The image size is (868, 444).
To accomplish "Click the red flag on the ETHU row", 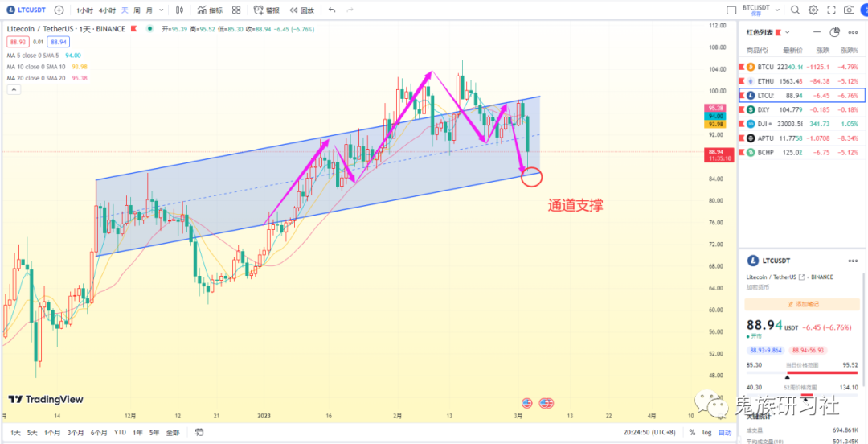I will (742, 81).
